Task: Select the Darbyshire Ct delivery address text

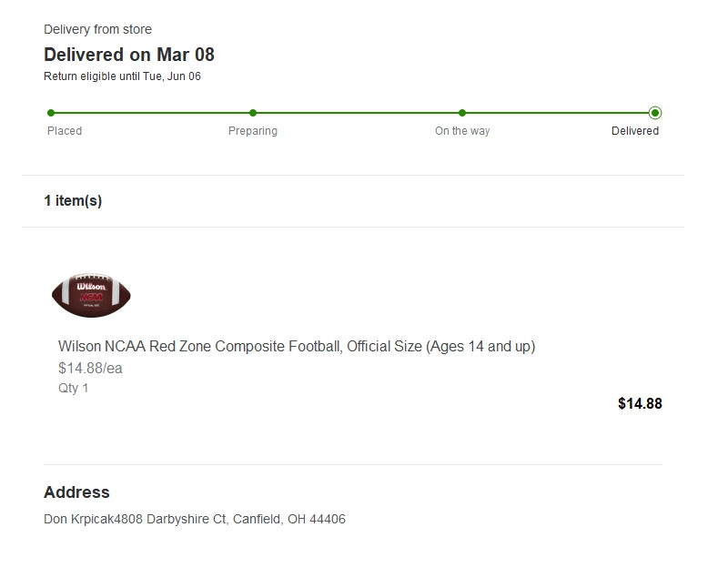Action: click(x=195, y=520)
